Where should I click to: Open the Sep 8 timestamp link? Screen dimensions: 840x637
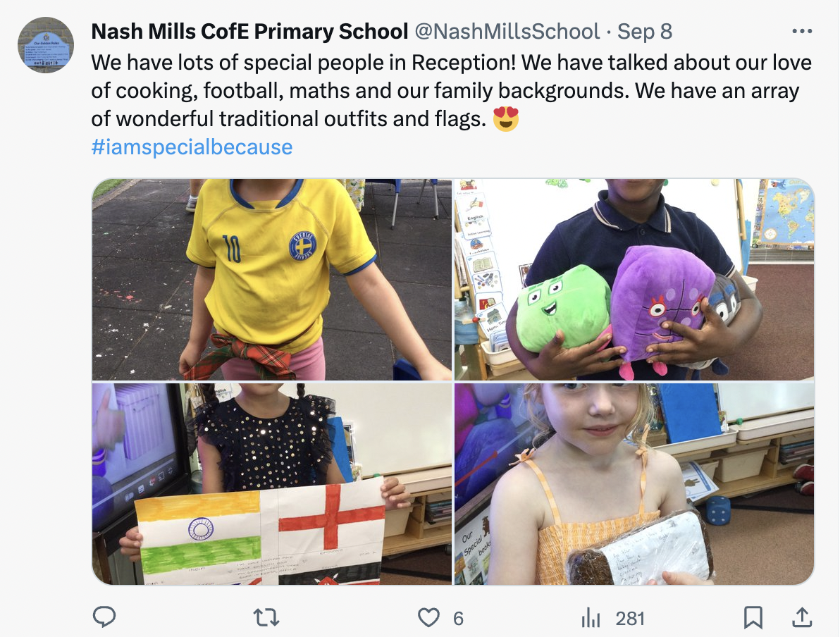point(645,32)
